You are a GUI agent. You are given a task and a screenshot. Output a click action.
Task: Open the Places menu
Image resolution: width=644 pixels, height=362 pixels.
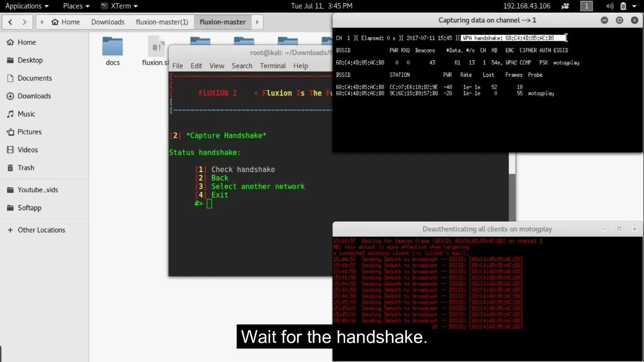point(75,6)
